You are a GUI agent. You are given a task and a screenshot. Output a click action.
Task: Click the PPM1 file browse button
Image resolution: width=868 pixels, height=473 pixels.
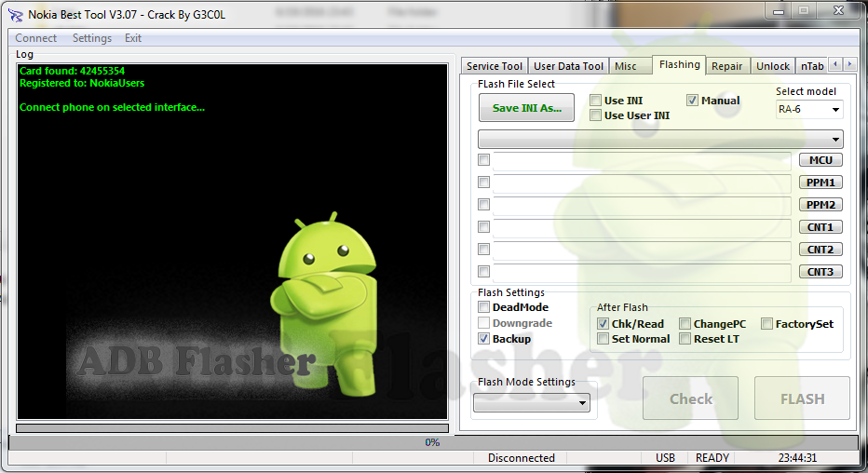tap(821, 182)
